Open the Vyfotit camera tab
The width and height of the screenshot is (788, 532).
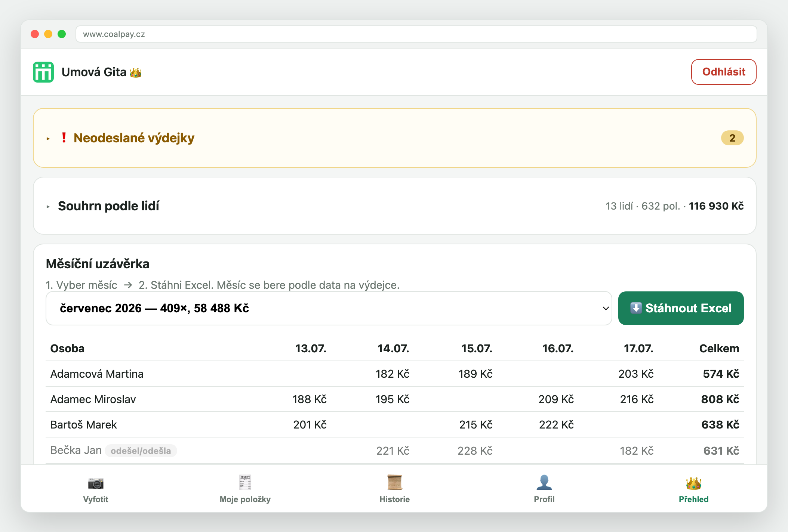click(96, 489)
